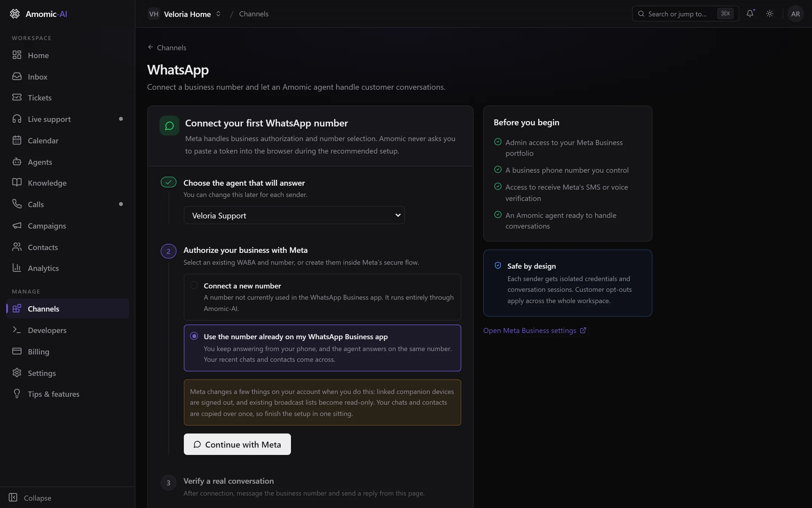Screen dimensions: 812x508
Task: Select the Channels sidebar menu item
Action: (68, 309)
